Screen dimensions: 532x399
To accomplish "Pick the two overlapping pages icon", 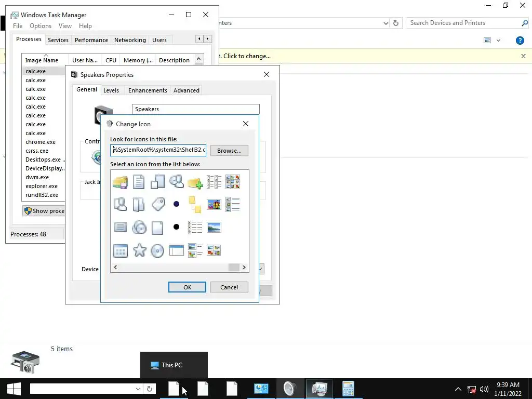I will pos(158,181).
